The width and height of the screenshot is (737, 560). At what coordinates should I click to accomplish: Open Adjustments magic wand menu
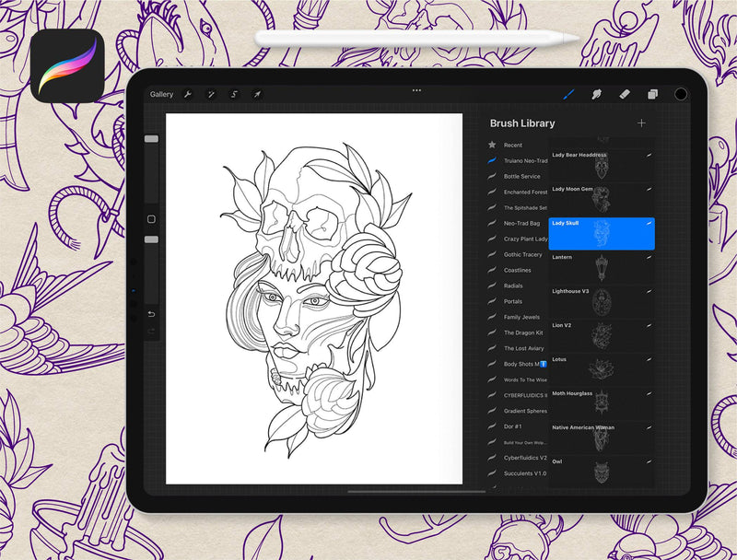tap(211, 94)
